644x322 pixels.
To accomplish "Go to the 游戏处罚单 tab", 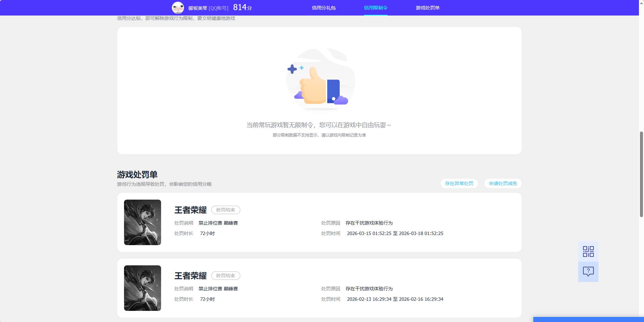I will click(428, 8).
